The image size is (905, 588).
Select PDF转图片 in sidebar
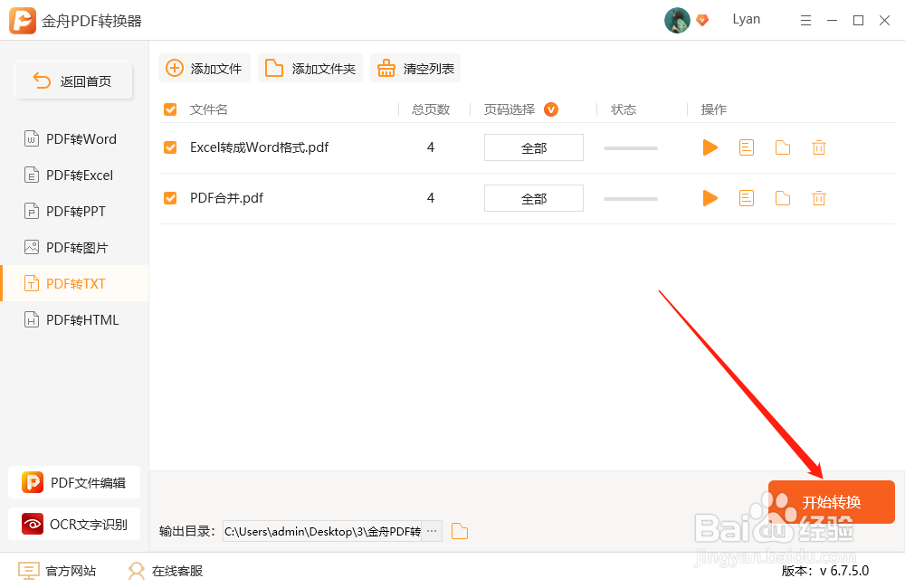pos(74,248)
